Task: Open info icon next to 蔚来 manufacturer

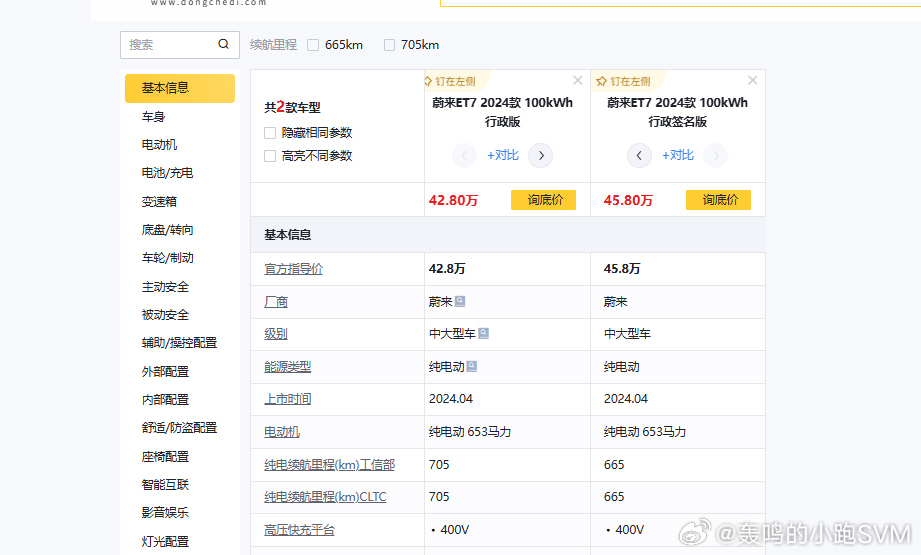Action: click(460, 301)
